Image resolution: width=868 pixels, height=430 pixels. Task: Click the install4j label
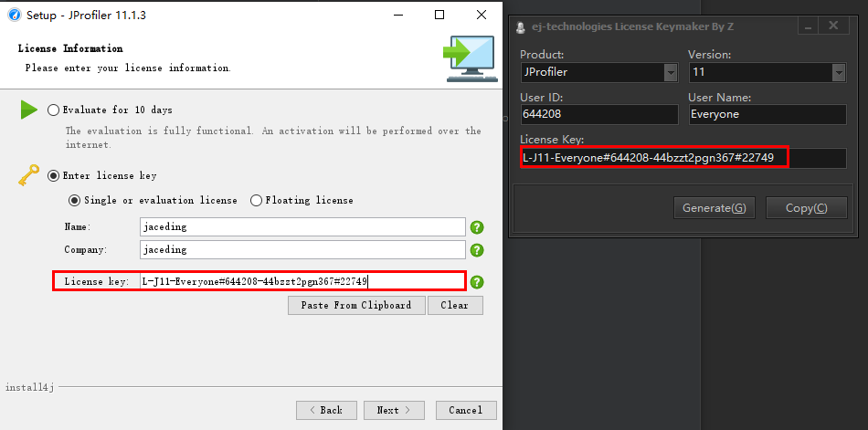pos(30,388)
